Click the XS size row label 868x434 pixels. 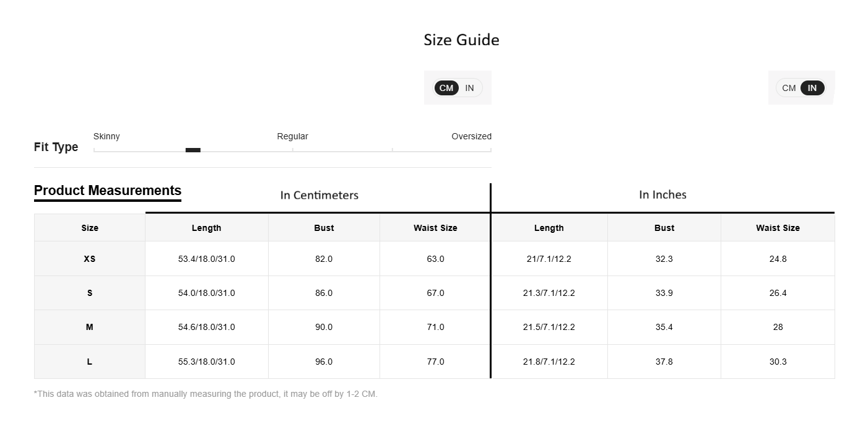90,259
